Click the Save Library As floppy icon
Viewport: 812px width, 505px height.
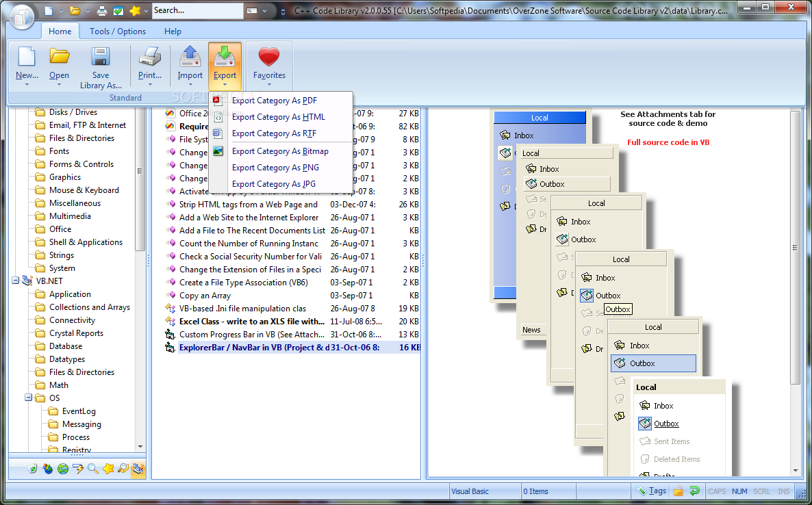click(x=101, y=56)
